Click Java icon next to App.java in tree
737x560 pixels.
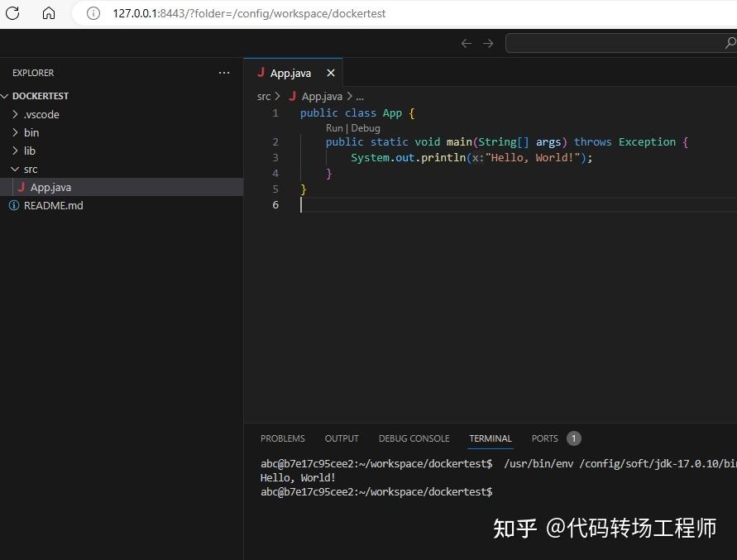21,187
